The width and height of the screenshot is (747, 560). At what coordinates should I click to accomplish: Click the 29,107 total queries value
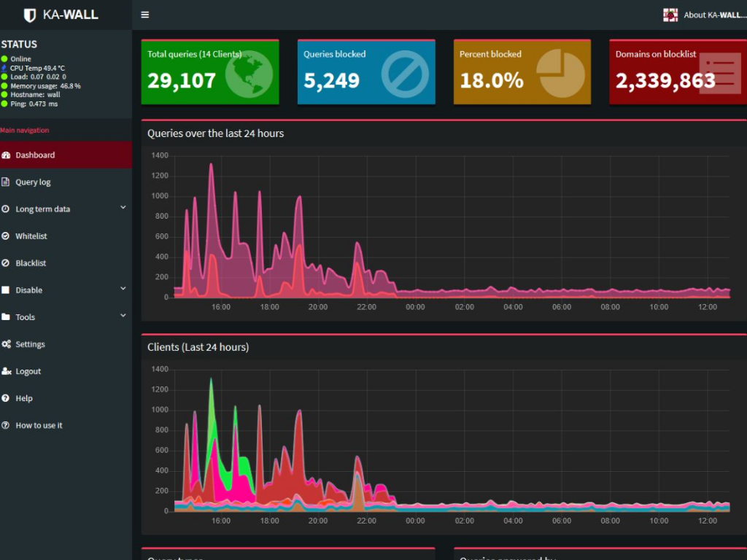click(x=182, y=80)
